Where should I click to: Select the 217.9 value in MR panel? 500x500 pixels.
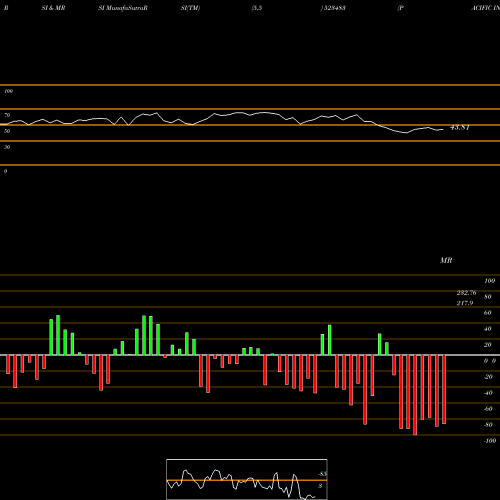465,303
